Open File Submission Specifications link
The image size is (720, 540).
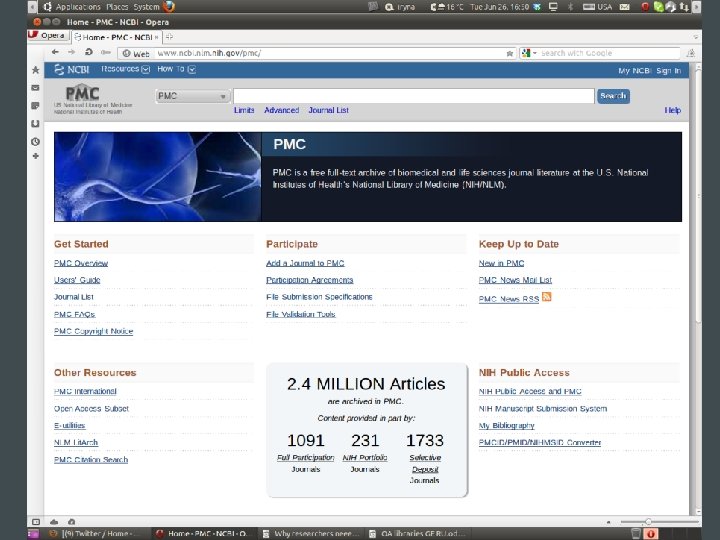[x=319, y=297]
